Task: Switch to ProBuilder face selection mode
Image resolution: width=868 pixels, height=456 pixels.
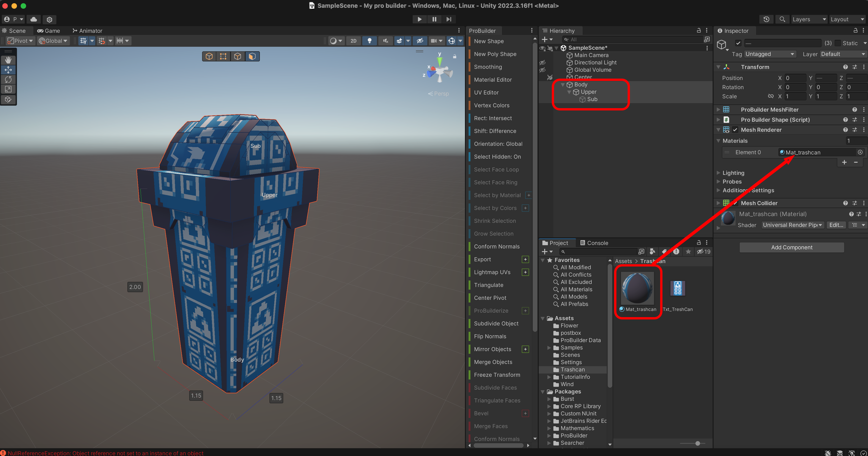Action: tap(252, 56)
